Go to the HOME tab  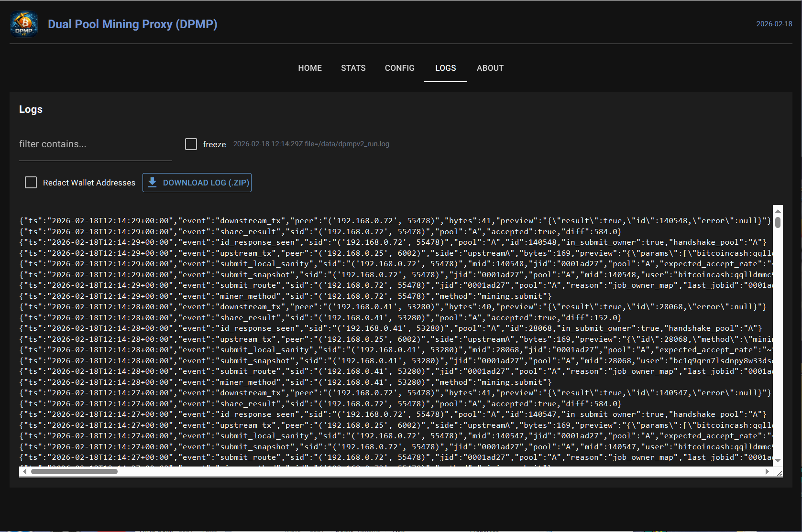[310, 68]
